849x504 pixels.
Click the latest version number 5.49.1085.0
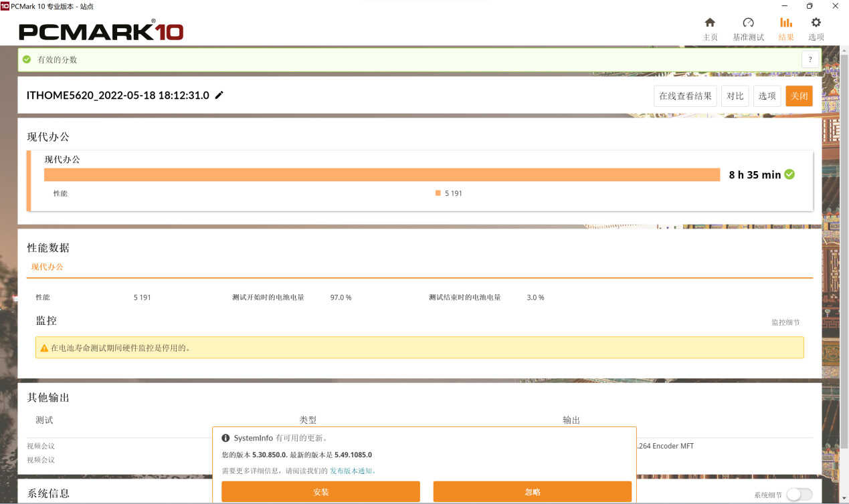click(x=353, y=455)
